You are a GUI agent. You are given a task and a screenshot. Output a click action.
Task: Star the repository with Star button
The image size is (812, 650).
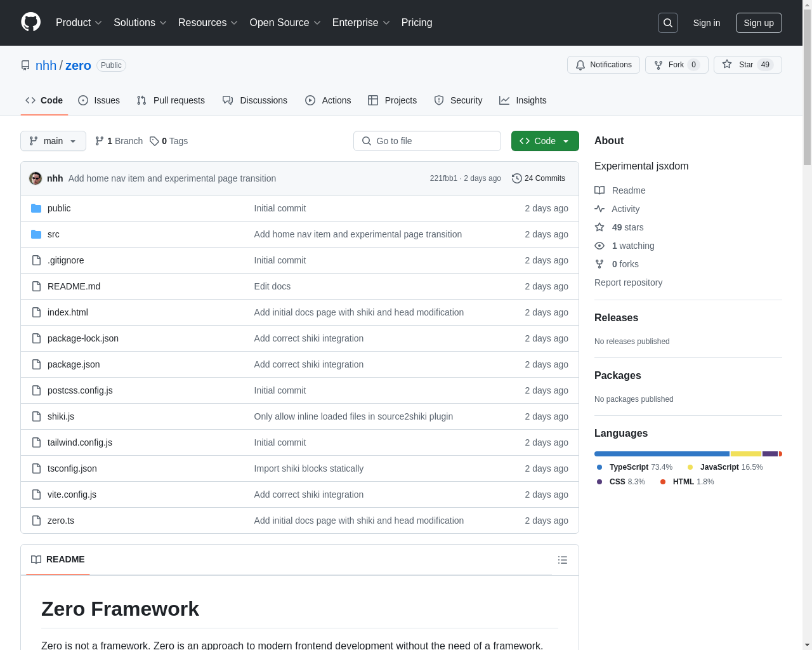747,65
